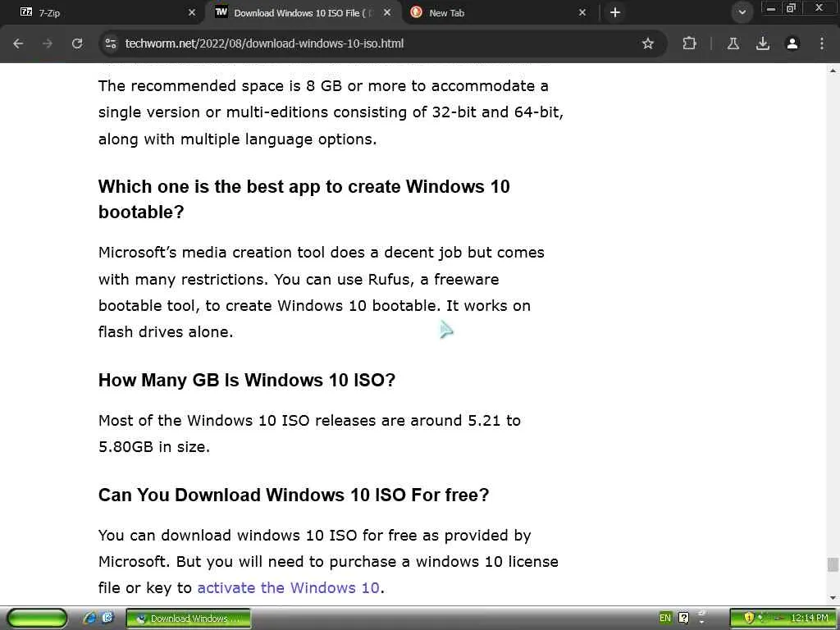Open the green Start button

[x=37, y=619]
